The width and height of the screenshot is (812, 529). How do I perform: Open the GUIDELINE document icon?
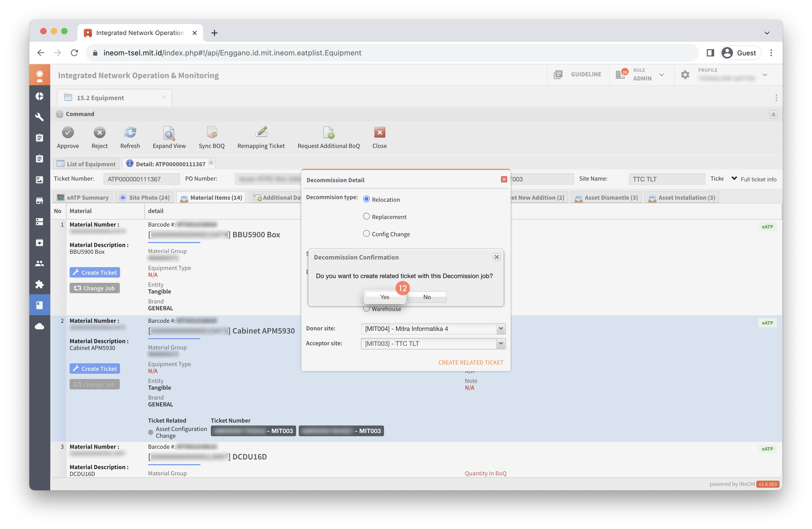coord(558,75)
